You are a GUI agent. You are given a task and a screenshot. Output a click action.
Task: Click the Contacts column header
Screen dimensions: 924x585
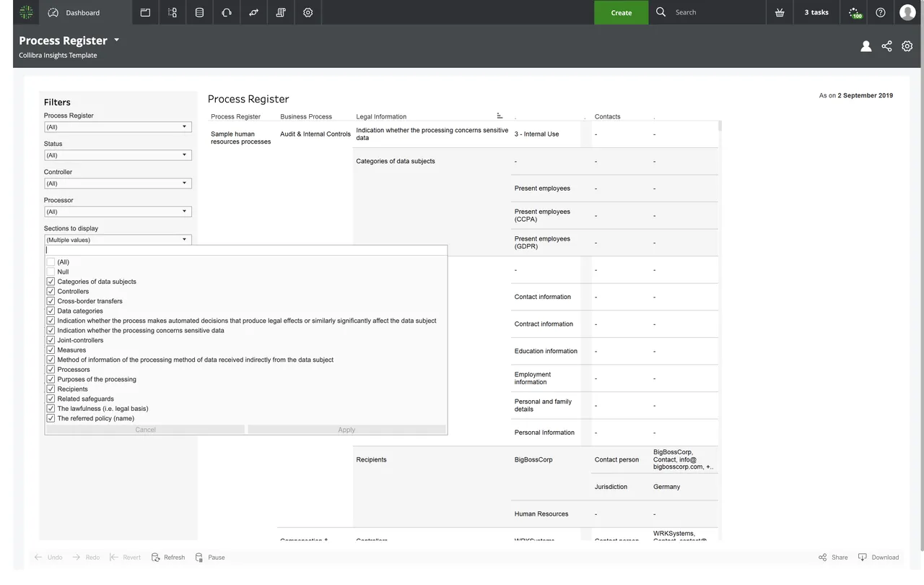coord(607,116)
